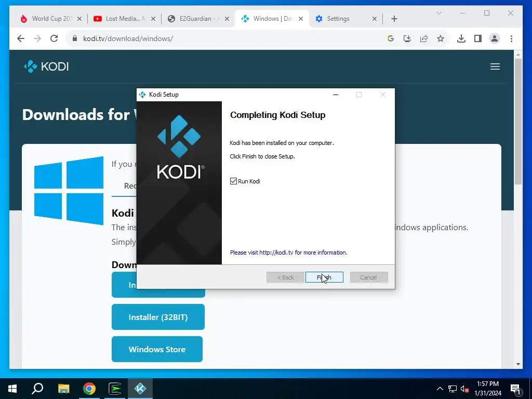Click the page vertical scrollbar

[518, 121]
